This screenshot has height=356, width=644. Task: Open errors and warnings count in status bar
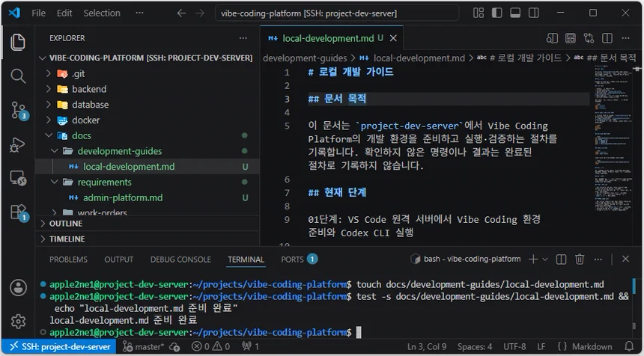210,347
